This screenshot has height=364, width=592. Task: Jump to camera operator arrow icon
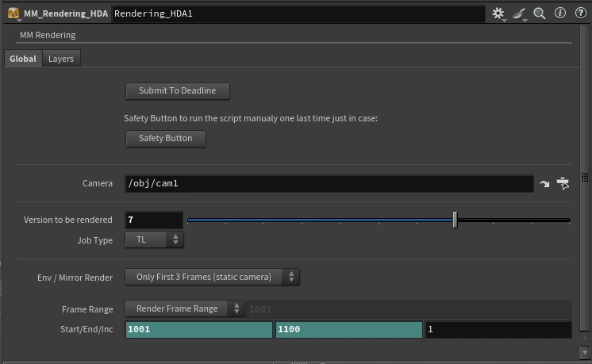click(544, 184)
